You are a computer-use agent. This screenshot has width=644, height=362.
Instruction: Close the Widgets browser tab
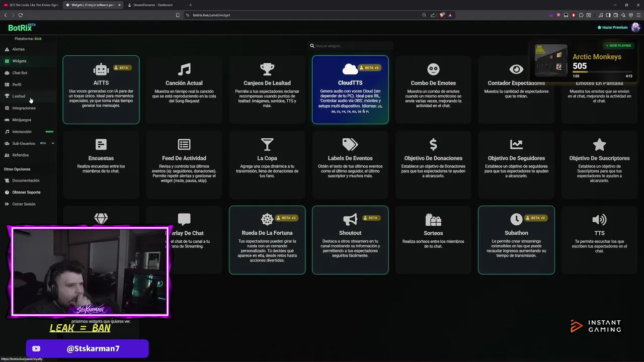(x=119, y=5)
